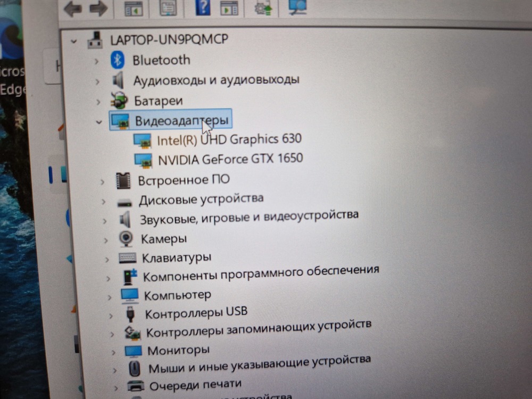Click the mouse icon for Мыши и иные указывающие устройства

point(135,369)
